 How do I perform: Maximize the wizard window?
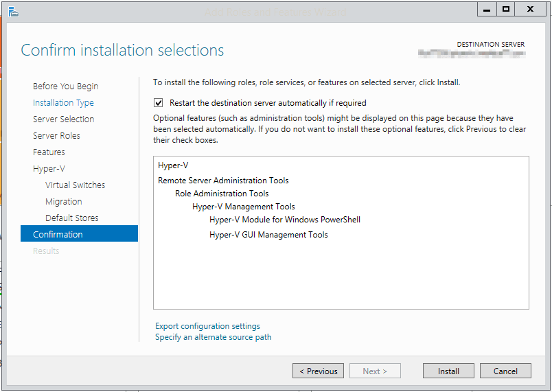(506, 10)
